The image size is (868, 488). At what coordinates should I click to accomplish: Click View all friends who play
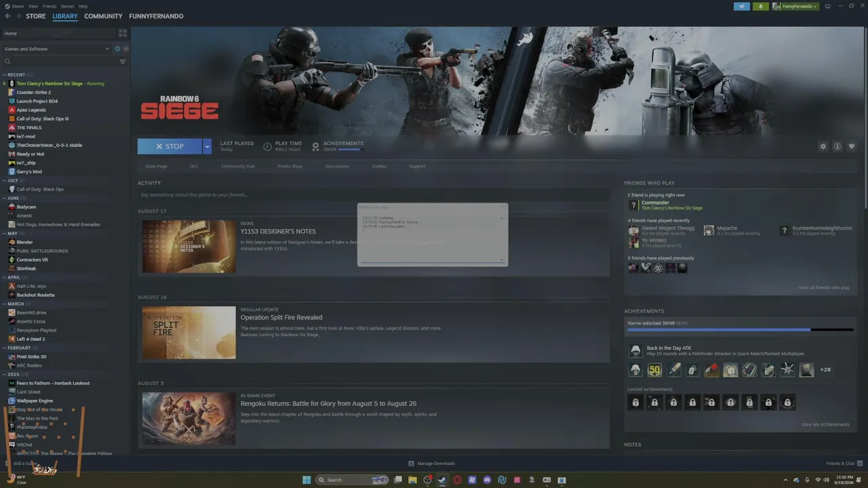click(x=824, y=288)
